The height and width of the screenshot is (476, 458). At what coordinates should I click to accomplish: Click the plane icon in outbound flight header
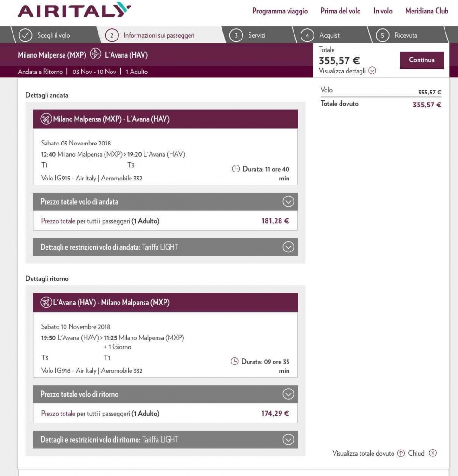[x=46, y=119]
